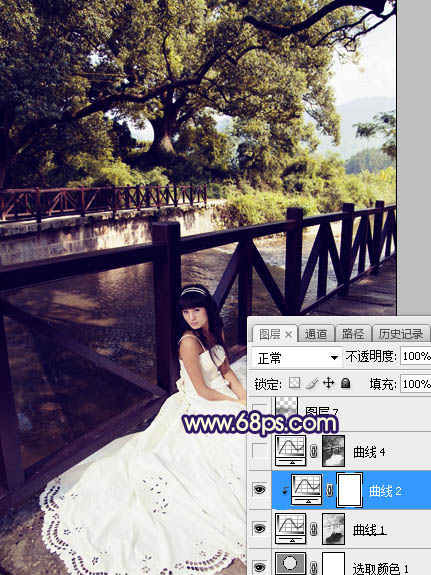The height and width of the screenshot is (575, 431).
Task: Open the 正常 blend mode dropdown
Action: 296,358
